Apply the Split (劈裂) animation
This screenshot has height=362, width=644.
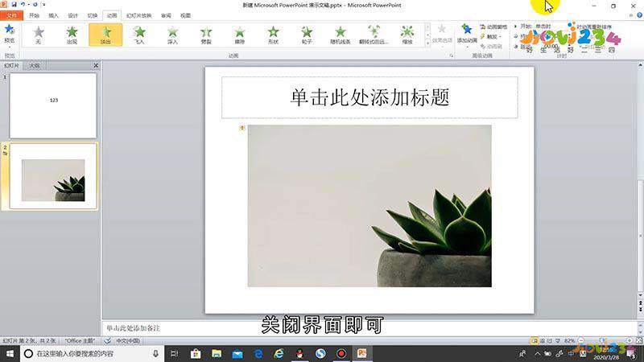pyautogui.click(x=206, y=35)
